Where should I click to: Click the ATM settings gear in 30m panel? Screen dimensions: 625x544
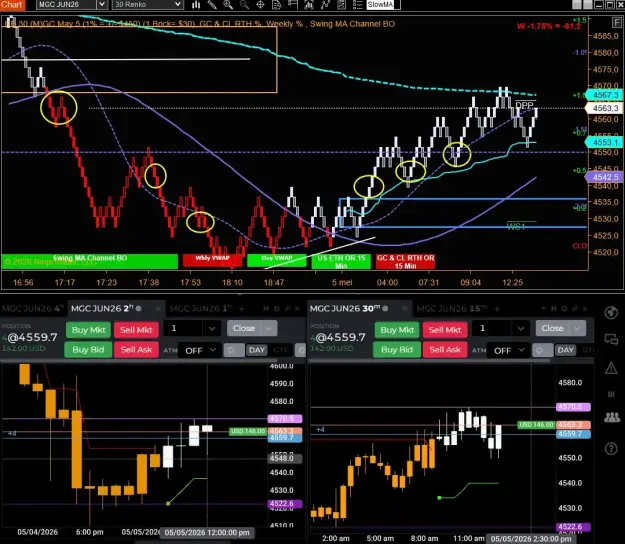click(x=542, y=350)
